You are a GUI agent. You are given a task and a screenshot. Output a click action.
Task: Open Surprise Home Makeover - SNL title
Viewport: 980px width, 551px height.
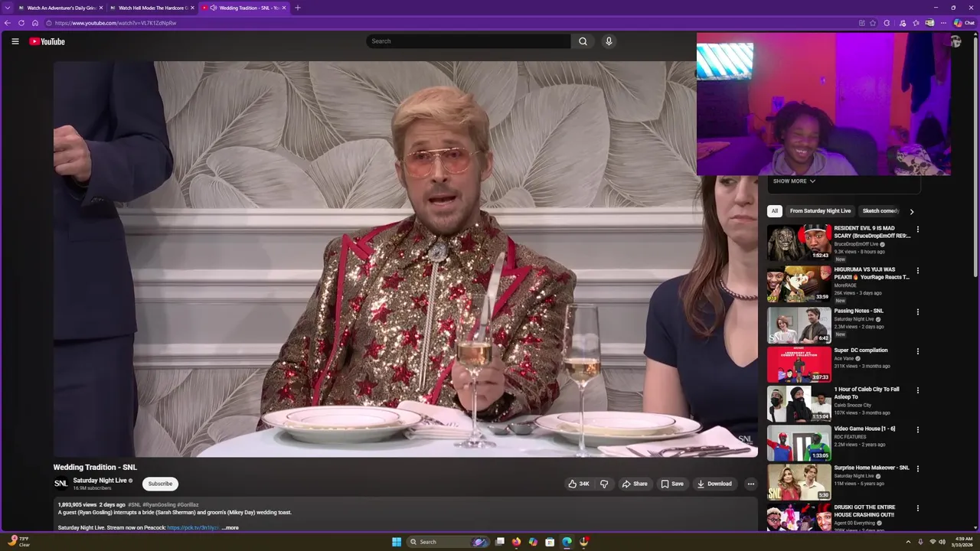871,468
